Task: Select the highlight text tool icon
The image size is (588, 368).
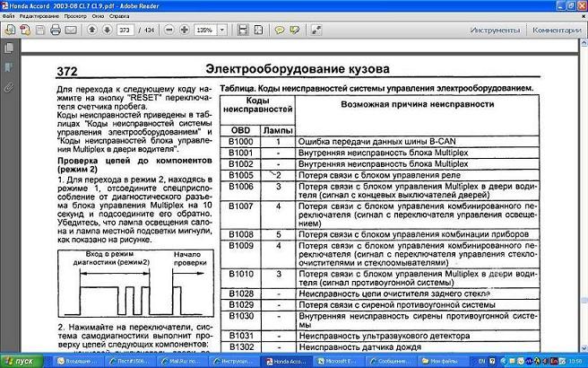Action: point(295,30)
